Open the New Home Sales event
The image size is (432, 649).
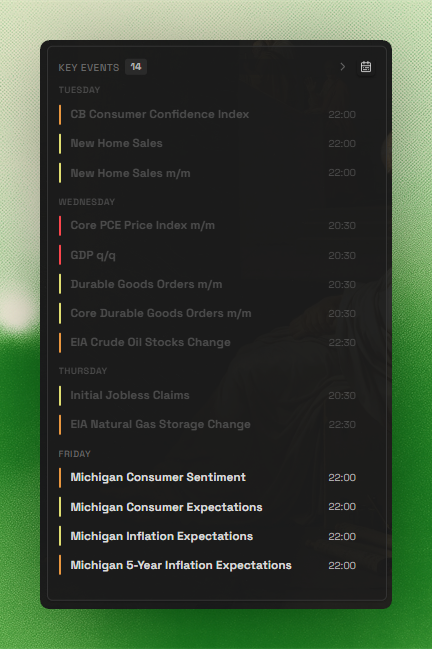pyautogui.click(x=208, y=143)
